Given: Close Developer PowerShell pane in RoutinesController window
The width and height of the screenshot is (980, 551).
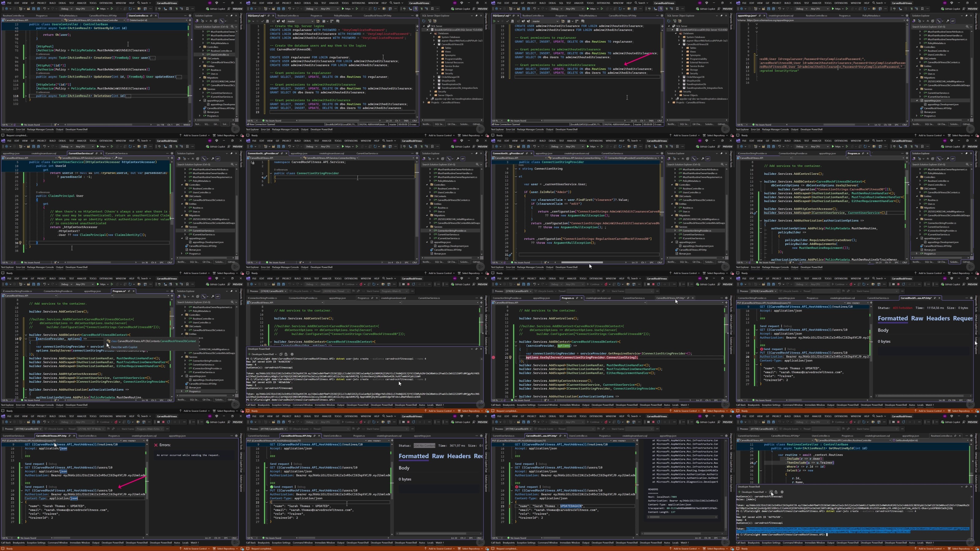Looking at the screenshot, I should (971, 487).
